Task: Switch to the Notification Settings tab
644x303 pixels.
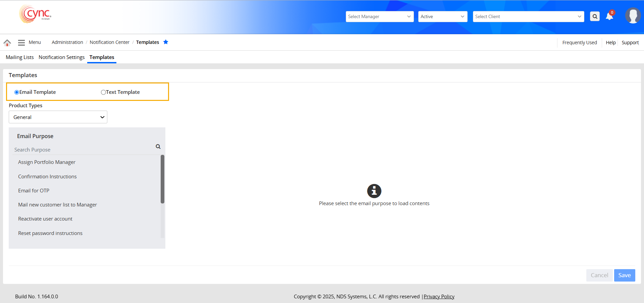Action: [x=61, y=57]
